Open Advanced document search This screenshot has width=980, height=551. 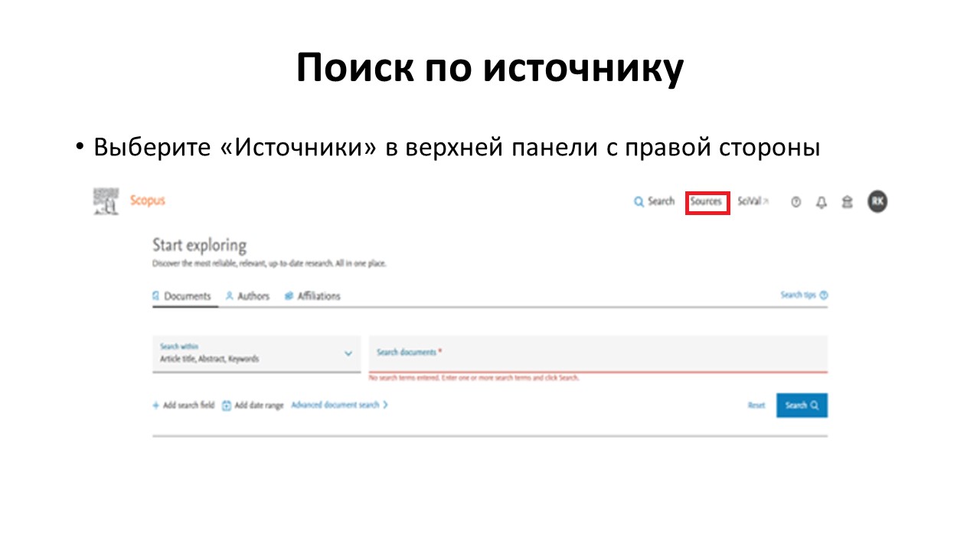point(339,405)
